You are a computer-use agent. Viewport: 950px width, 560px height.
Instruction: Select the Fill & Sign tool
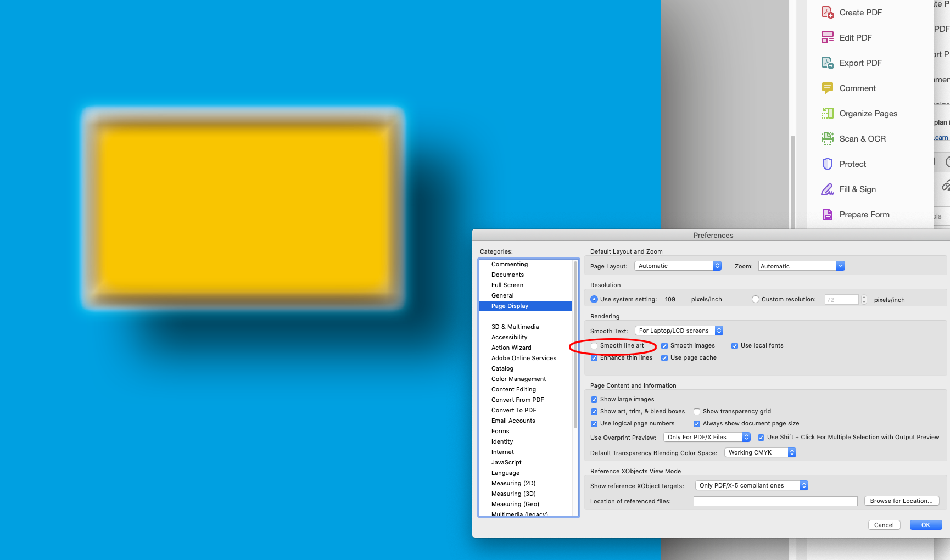click(857, 189)
